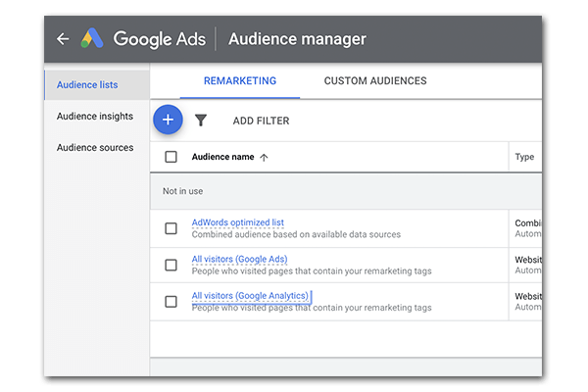Click 'Combined audience based on available data sources' text
588x392 pixels.
click(296, 234)
